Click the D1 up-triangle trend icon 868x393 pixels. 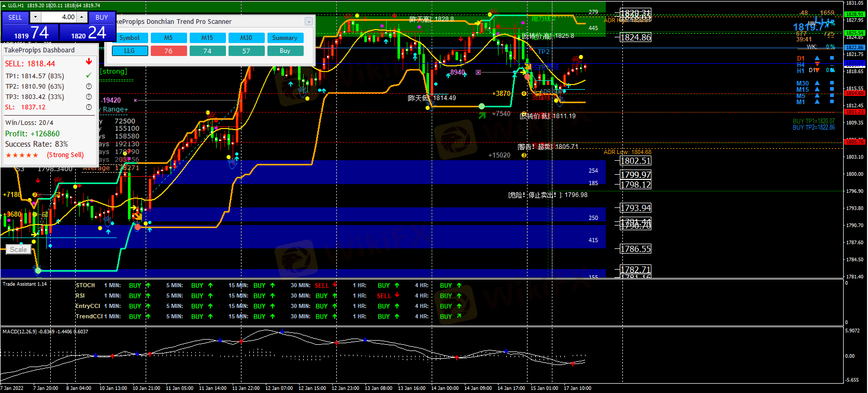tap(817, 58)
